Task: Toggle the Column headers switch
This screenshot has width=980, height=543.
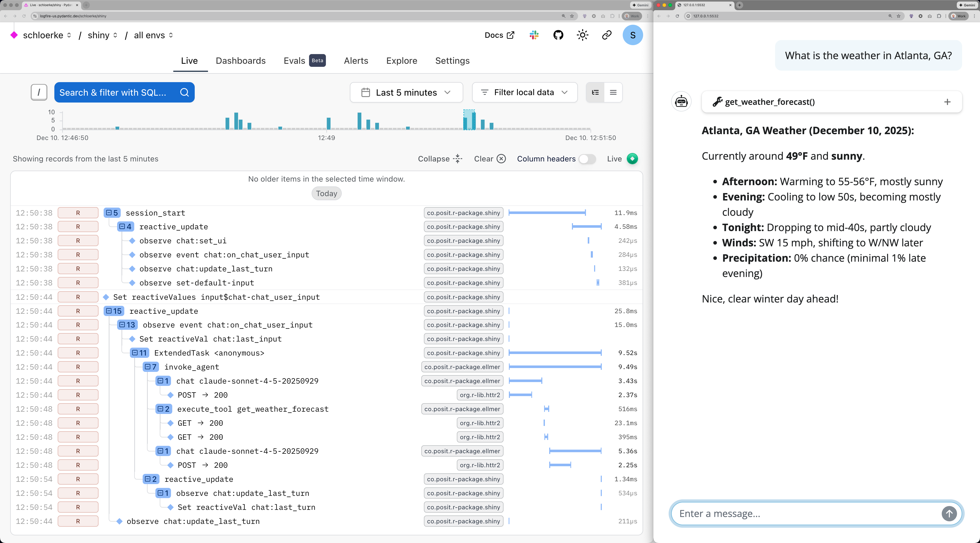Action: [x=587, y=159]
